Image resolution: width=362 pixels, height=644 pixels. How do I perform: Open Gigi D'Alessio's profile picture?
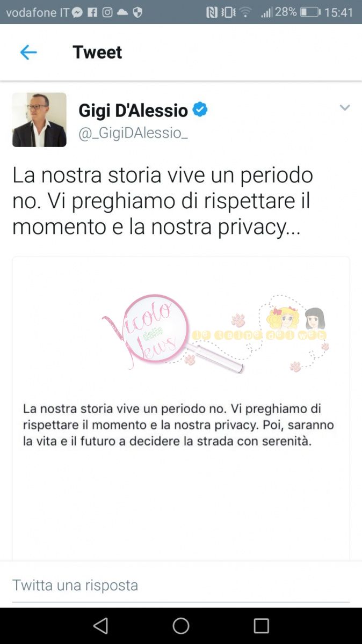[39, 120]
